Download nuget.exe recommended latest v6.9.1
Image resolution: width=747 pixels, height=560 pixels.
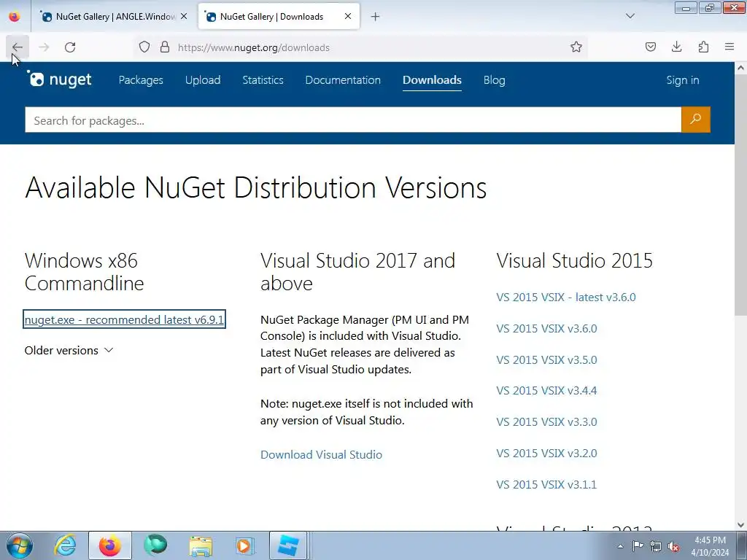tap(124, 319)
